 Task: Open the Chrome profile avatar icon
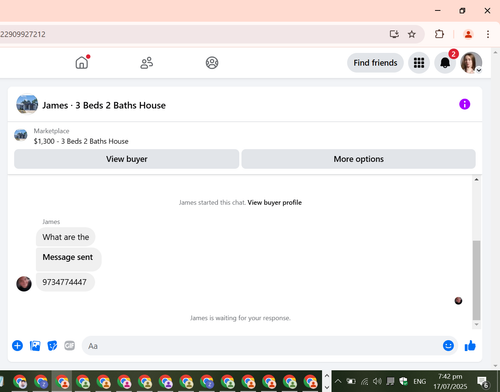pyautogui.click(x=468, y=34)
